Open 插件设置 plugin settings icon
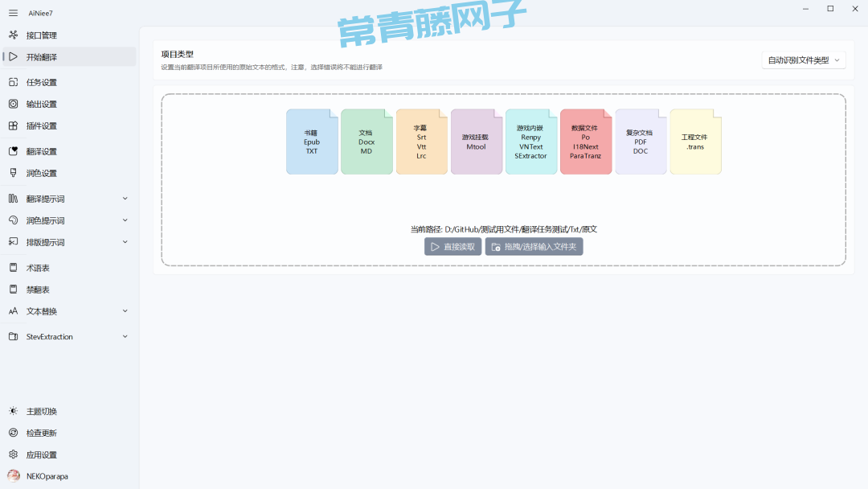The image size is (868, 489). coord(13,125)
